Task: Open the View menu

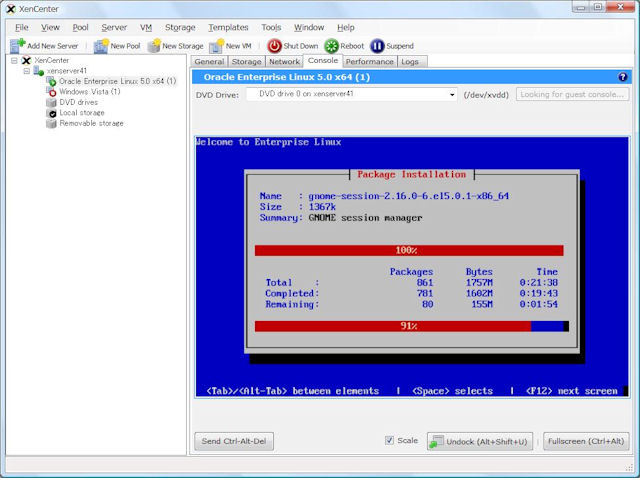Action: (x=50, y=27)
